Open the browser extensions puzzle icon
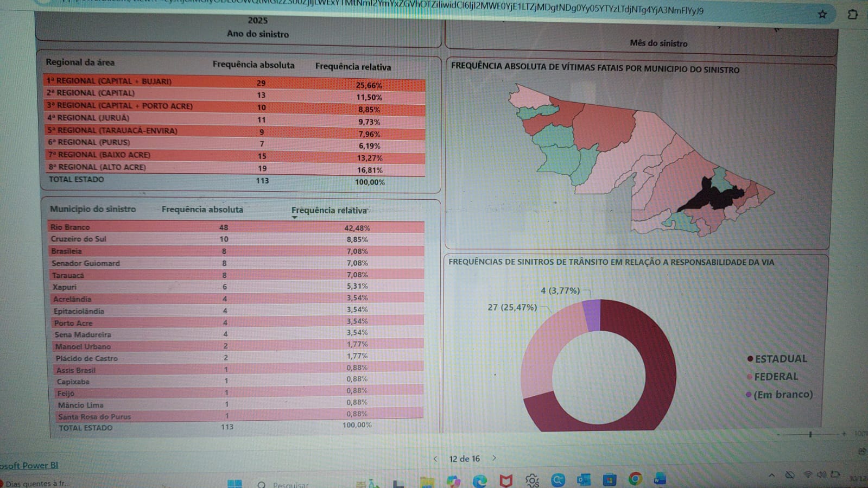 (x=852, y=15)
